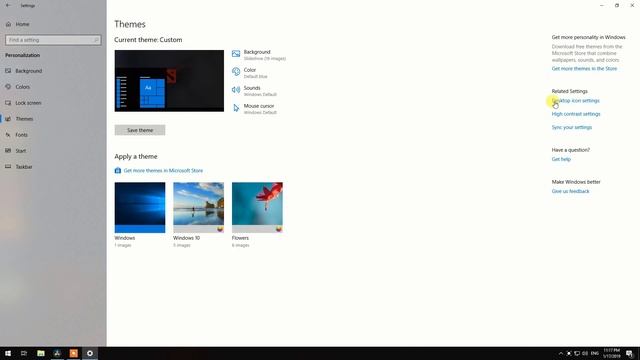Click Give us feedback link
The height and width of the screenshot is (360, 640).
[x=570, y=191]
